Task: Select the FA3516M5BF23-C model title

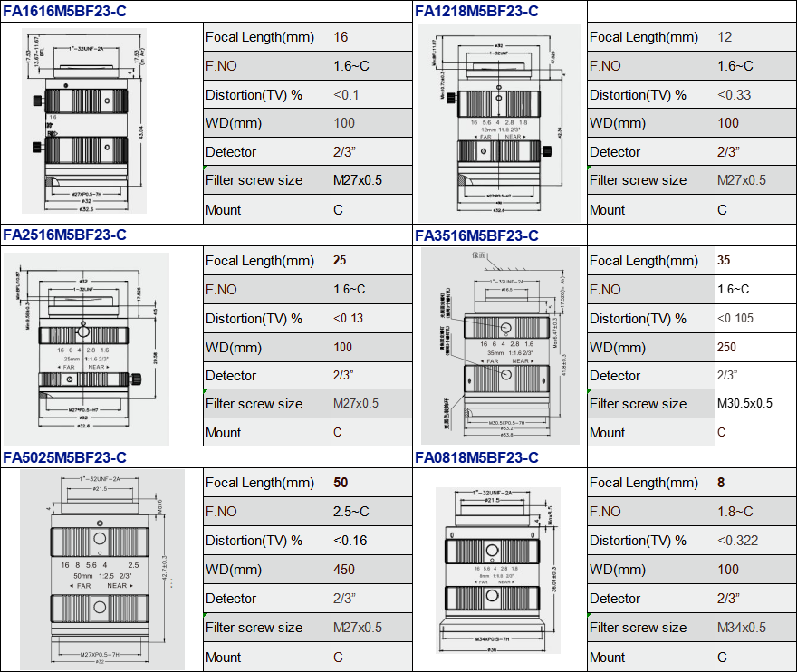Action: tap(476, 235)
